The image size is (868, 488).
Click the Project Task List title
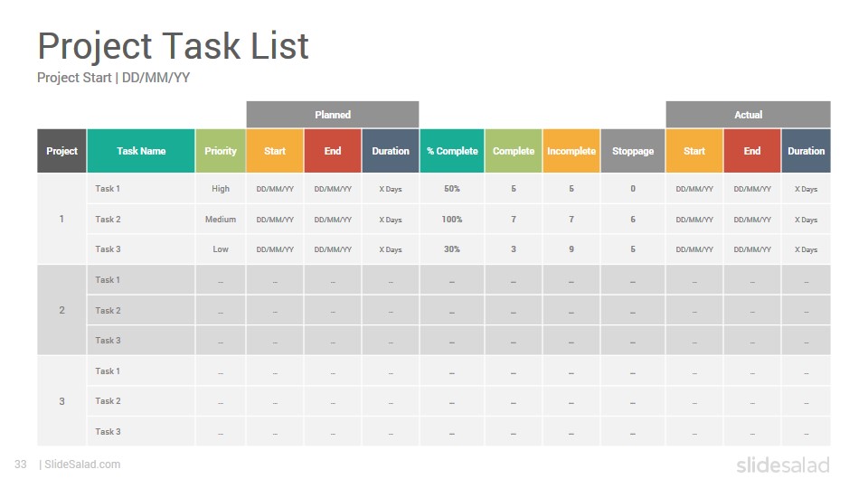point(173,46)
